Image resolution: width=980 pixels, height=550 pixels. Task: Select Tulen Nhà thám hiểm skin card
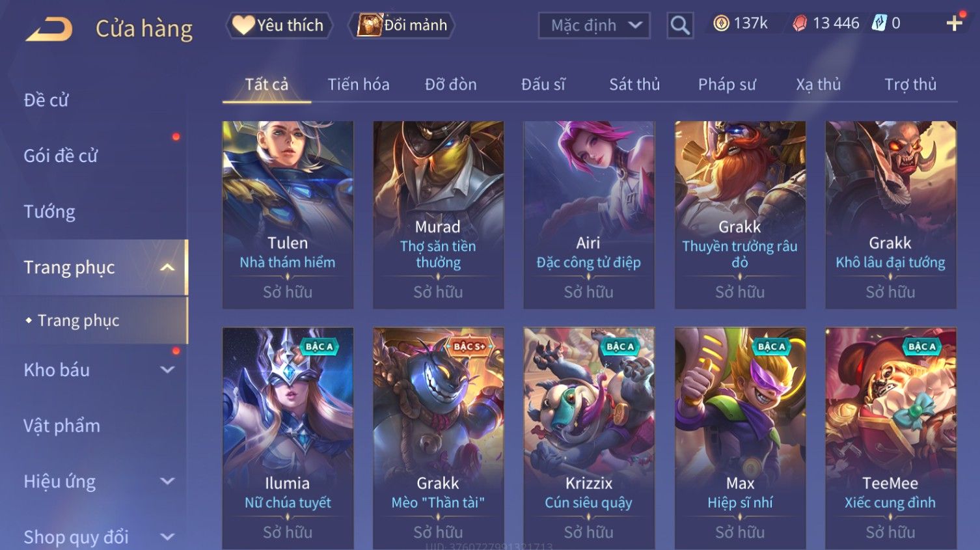[288, 215]
